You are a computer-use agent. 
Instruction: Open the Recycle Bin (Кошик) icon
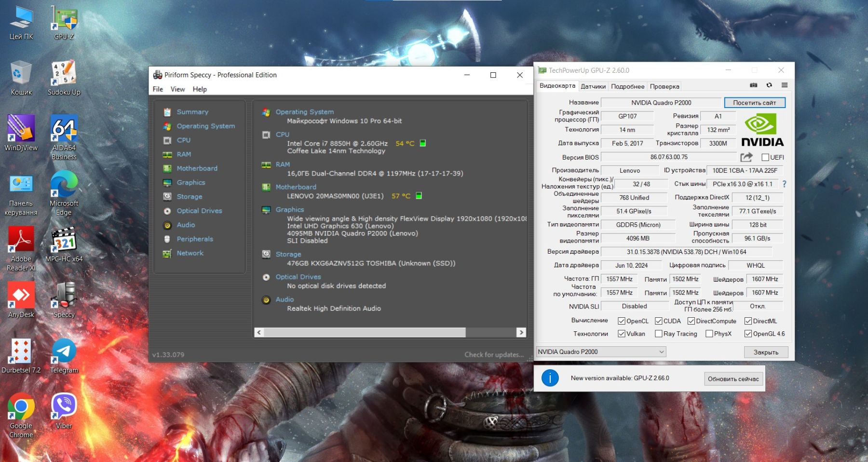pyautogui.click(x=21, y=78)
